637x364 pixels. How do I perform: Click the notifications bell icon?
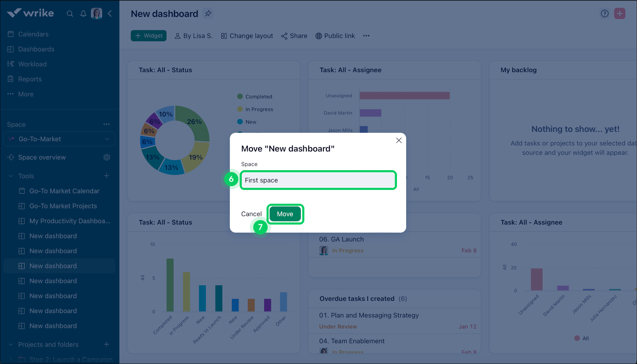pyautogui.click(x=83, y=13)
